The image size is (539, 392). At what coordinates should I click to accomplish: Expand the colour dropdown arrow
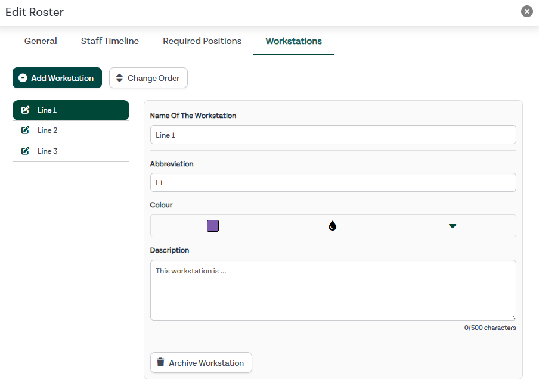click(453, 226)
